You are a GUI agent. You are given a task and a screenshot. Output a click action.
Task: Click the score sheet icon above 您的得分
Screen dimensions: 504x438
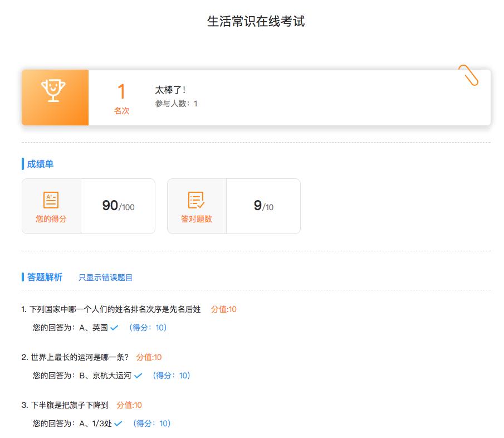(51, 200)
